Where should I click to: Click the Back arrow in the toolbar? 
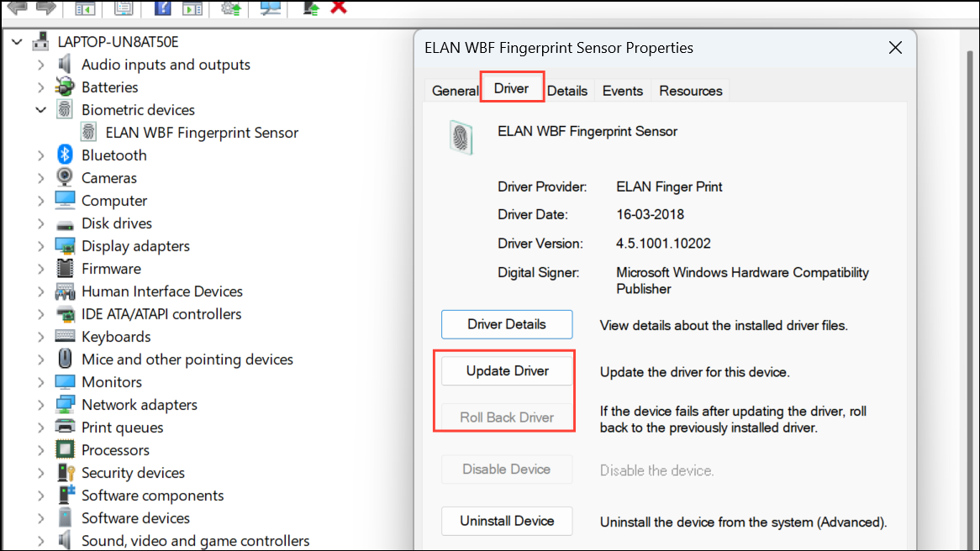pyautogui.click(x=18, y=8)
